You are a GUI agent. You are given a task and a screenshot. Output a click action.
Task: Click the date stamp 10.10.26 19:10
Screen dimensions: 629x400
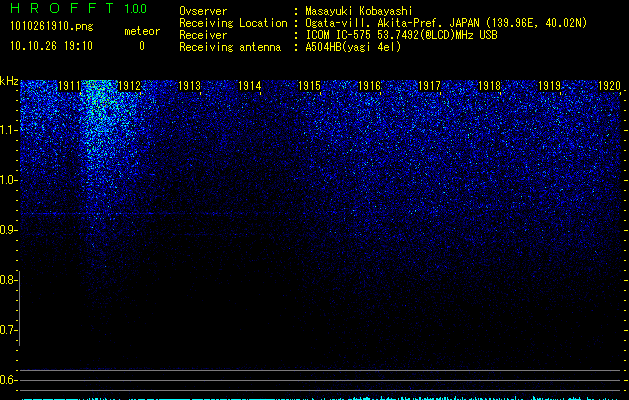(51, 46)
